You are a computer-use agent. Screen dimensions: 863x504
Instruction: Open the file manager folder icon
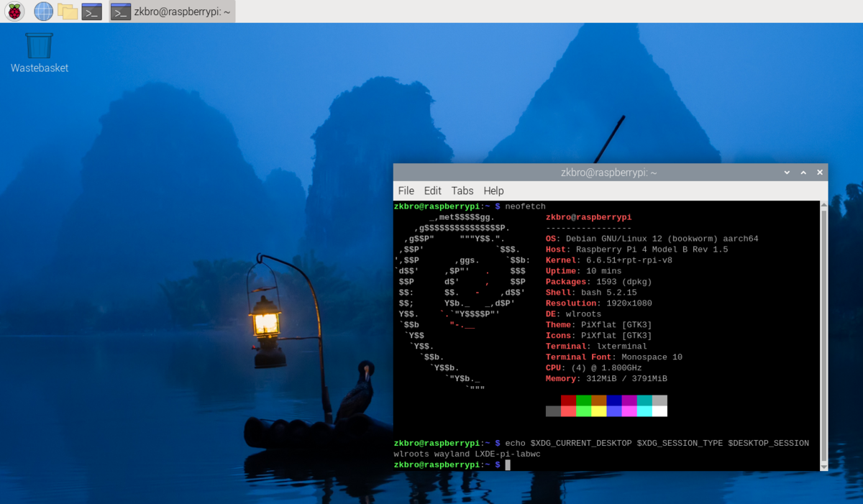[x=68, y=12]
